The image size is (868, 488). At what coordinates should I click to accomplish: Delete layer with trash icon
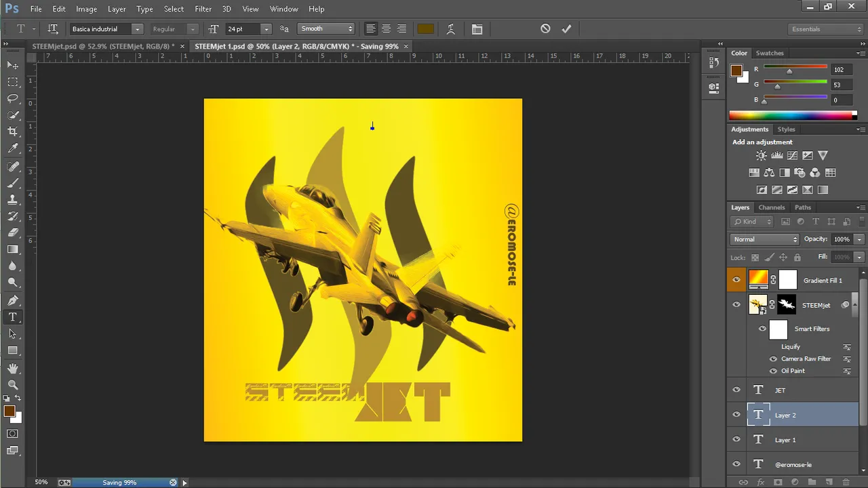pos(846,482)
